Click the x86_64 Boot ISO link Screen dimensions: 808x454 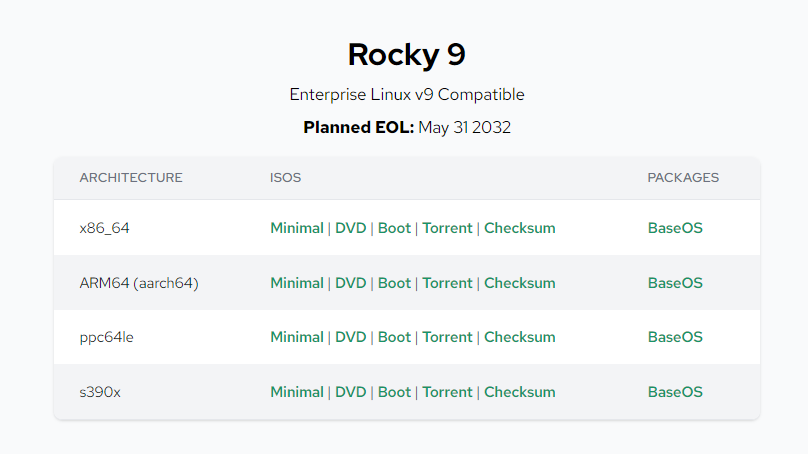point(394,228)
